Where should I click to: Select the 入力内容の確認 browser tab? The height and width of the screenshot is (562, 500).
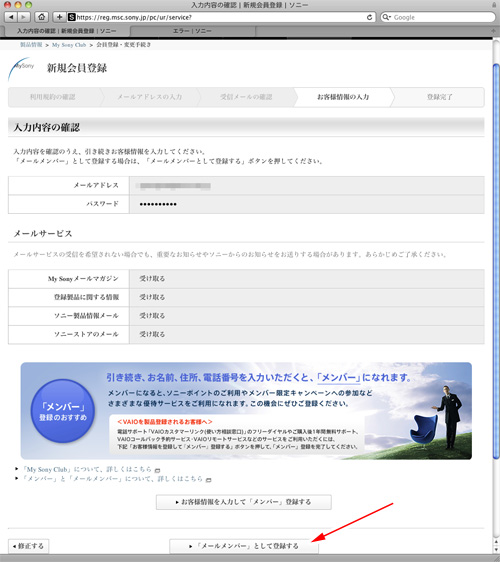[x=67, y=31]
